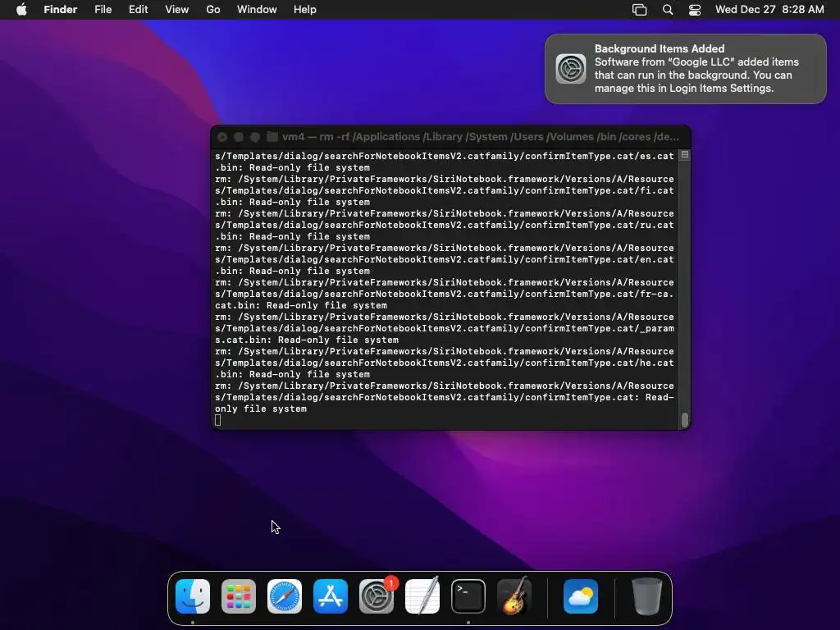Click the folder proxy icon in Terminal title

[x=272, y=137]
